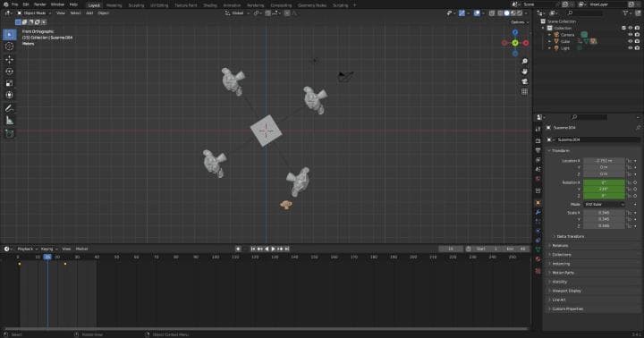The height and width of the screenshot is (338, 644).
Task: Expand the Delta Transform panel
Action: (569, 237)
